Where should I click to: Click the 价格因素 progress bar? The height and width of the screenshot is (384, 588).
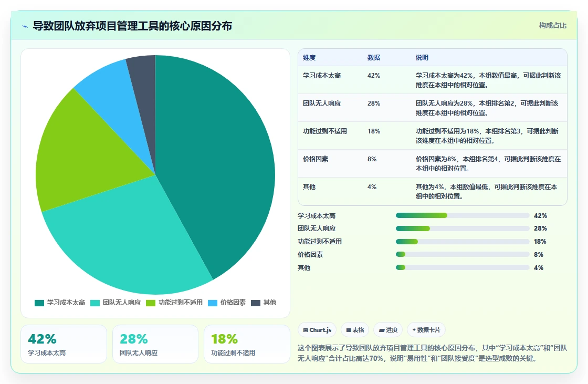[463, 254]
